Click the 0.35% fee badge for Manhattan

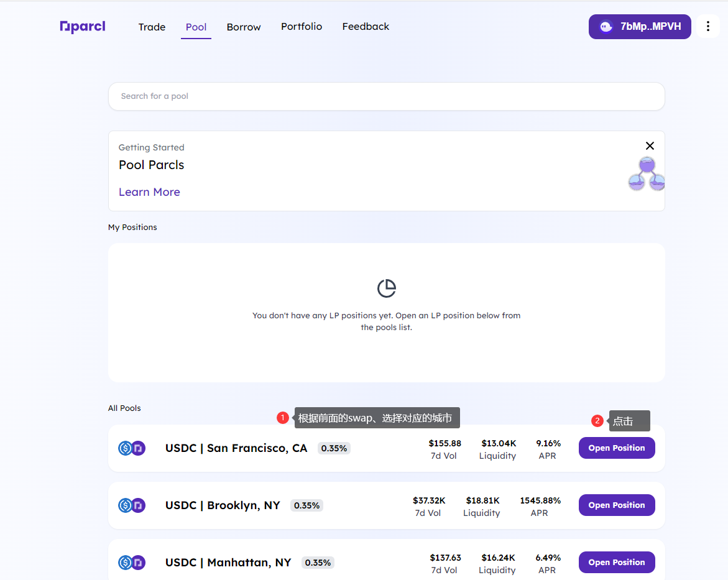pos(318,563)
